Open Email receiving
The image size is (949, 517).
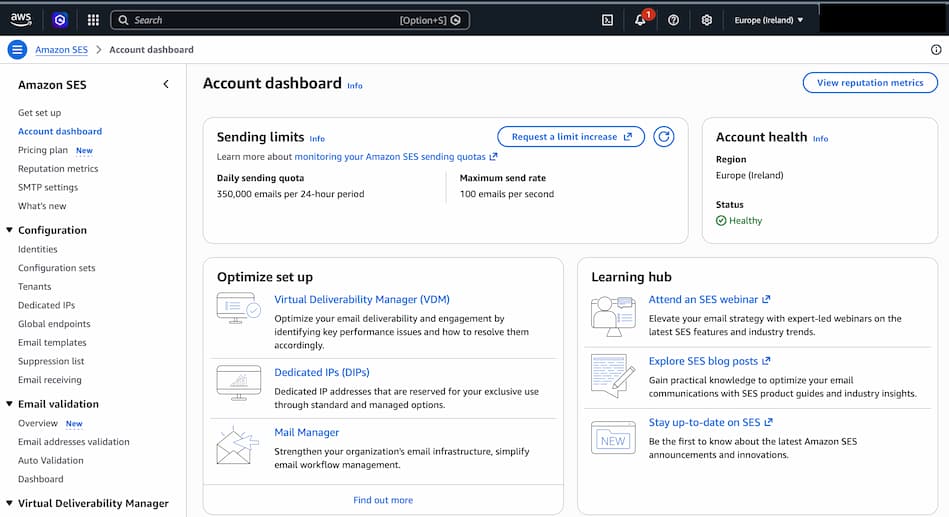(x=50, y=380)
